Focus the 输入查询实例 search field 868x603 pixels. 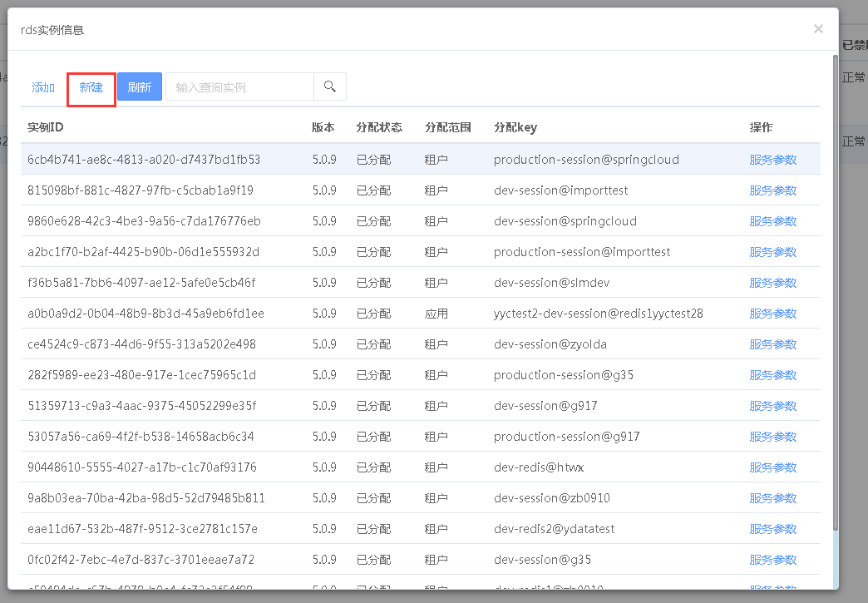pyautogui.click(x=239, y=87)
